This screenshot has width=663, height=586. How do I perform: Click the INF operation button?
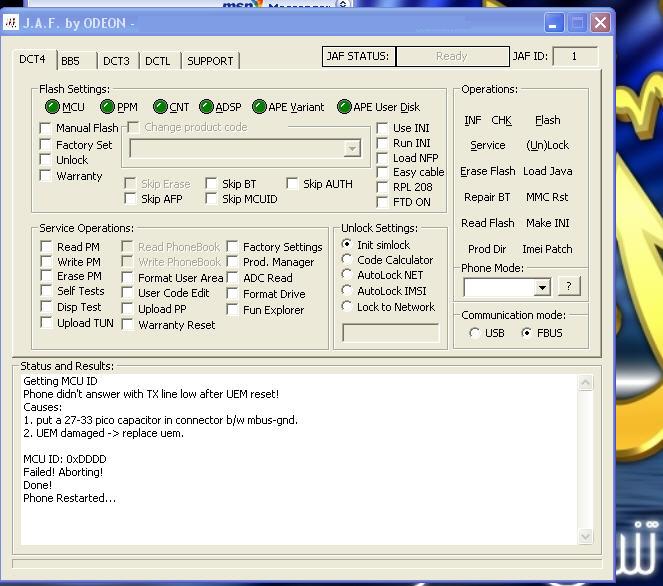tap(473, 120)
